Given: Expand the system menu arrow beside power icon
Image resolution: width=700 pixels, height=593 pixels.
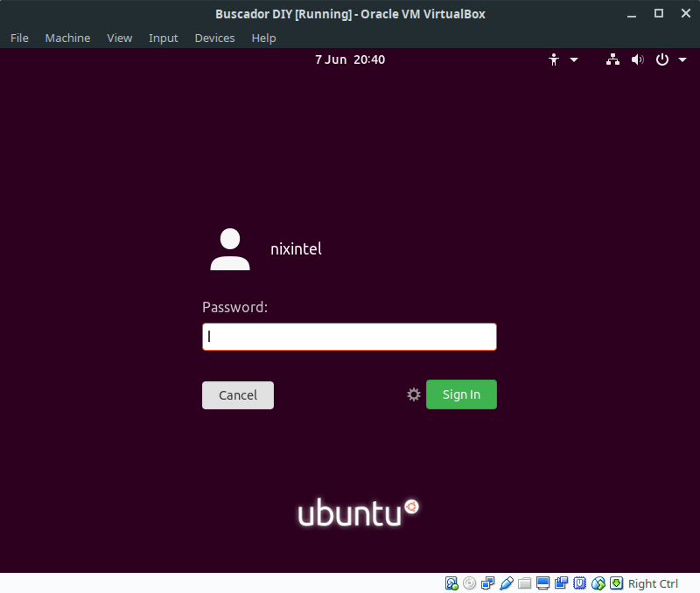Looking at the screenshot, I should [682, 59].
